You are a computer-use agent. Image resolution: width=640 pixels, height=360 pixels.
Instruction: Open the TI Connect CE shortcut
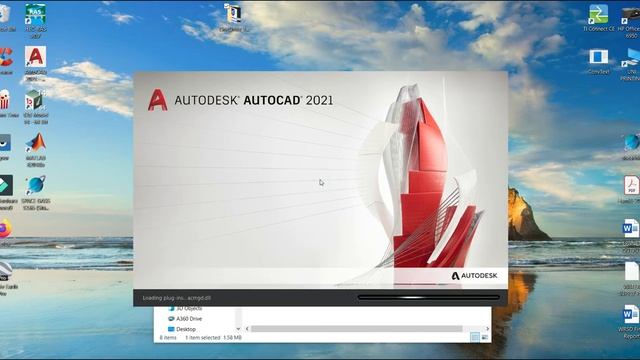click(x=598, y=18)
